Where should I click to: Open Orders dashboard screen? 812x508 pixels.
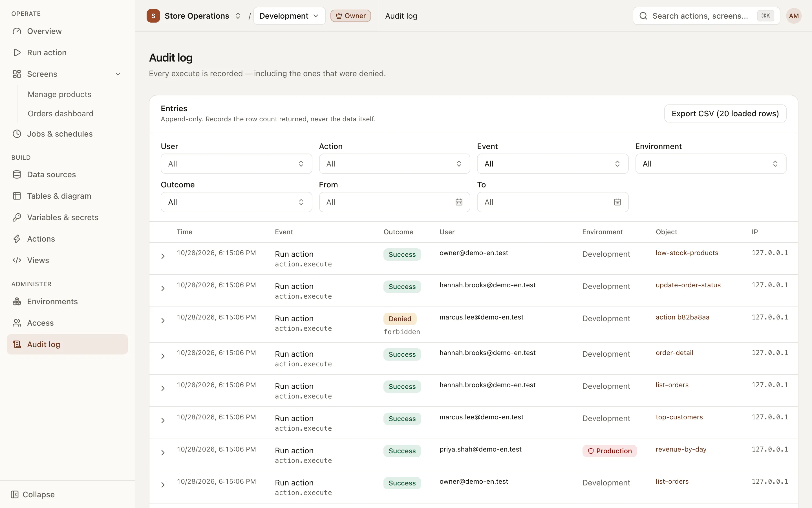pos(60,113)
